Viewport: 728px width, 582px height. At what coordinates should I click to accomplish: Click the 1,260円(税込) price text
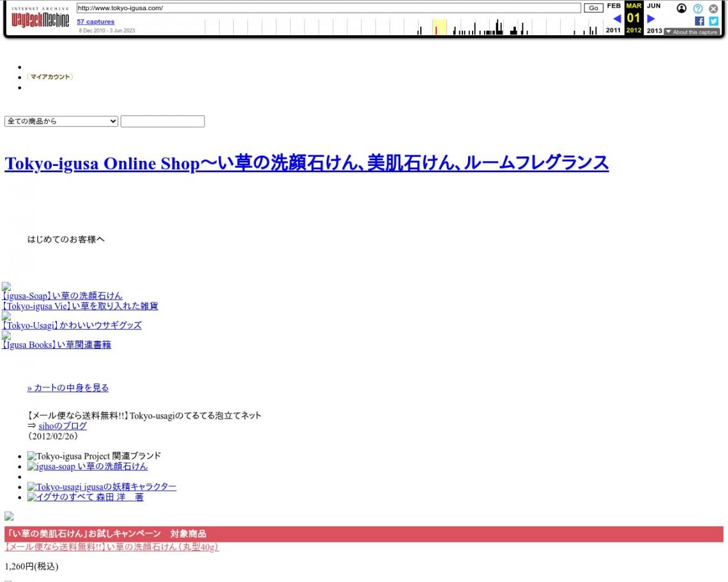point(31,566)
